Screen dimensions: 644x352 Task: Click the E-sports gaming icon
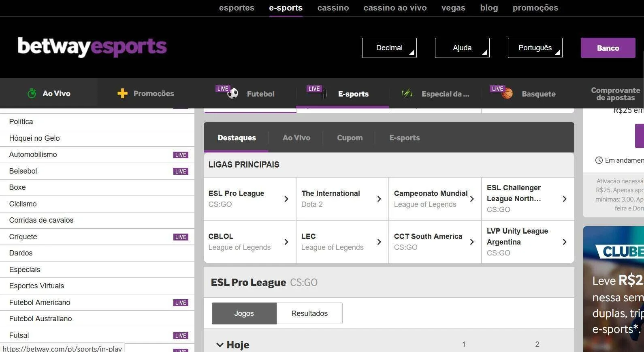(324, 94)
